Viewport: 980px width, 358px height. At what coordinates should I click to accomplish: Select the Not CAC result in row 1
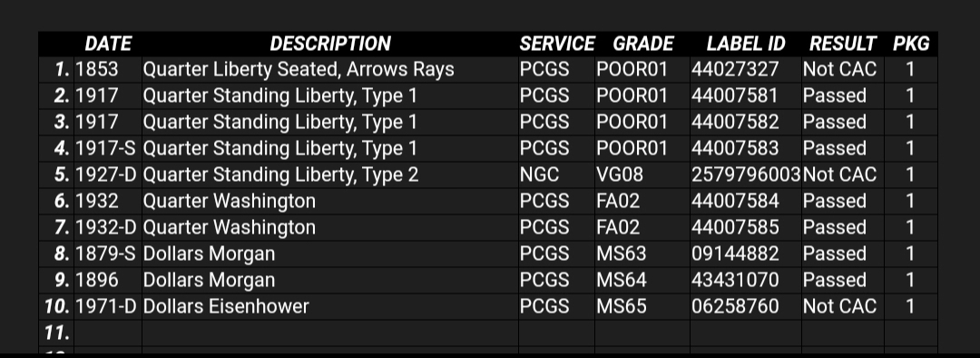pyautogui.click(x=842, y=69)
